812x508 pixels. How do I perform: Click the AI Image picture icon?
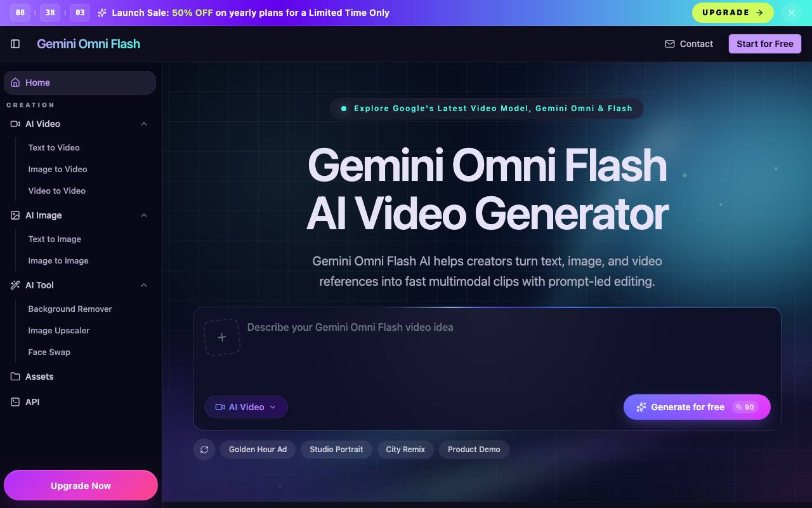(x=15, y=215)
